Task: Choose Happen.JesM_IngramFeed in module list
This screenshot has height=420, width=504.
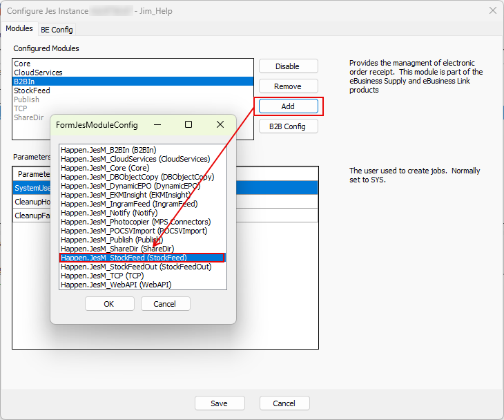Action: click(x=143, y=204)
